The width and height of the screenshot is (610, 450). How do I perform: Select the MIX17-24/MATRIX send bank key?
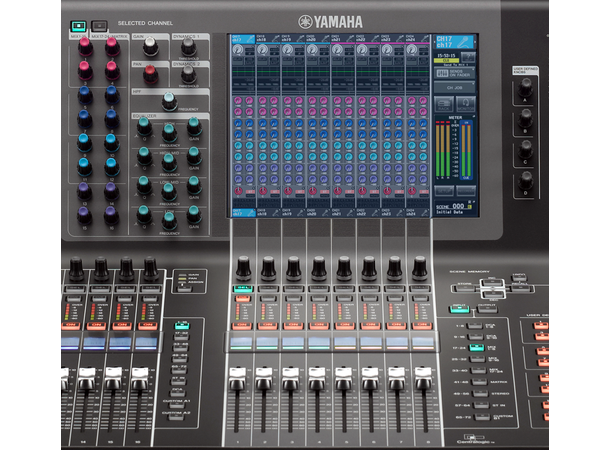pyautogui.click(x=99, y=26)
